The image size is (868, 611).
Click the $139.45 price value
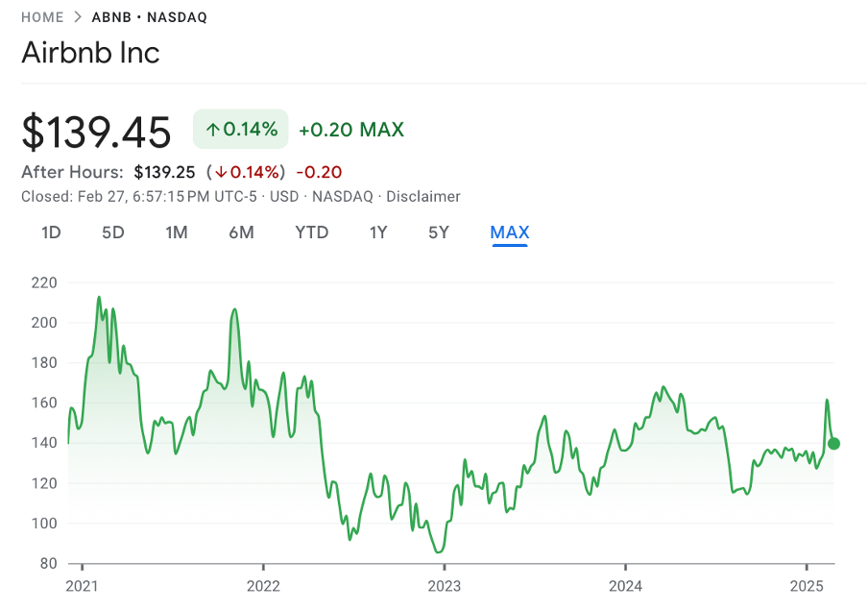point(96,132)
